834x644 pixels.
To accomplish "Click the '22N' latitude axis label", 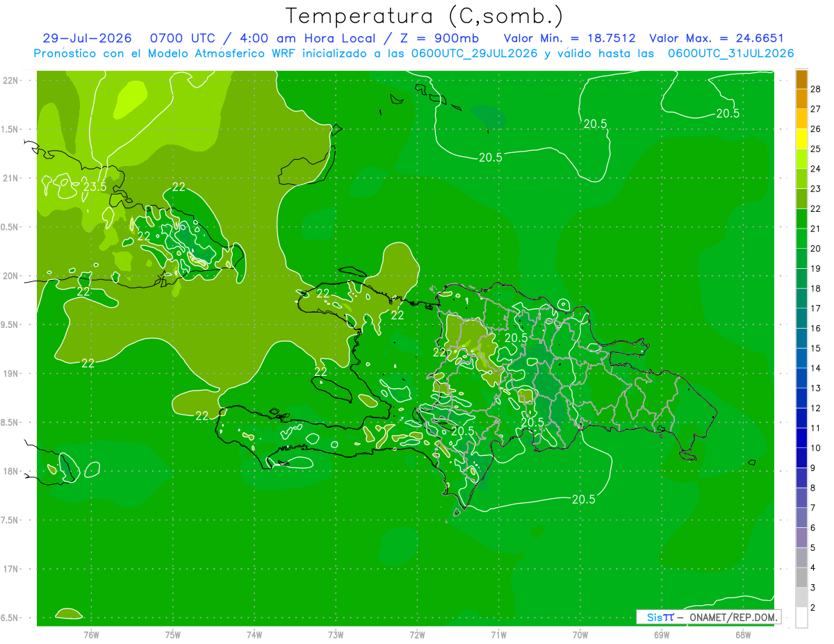I will 10,81.
